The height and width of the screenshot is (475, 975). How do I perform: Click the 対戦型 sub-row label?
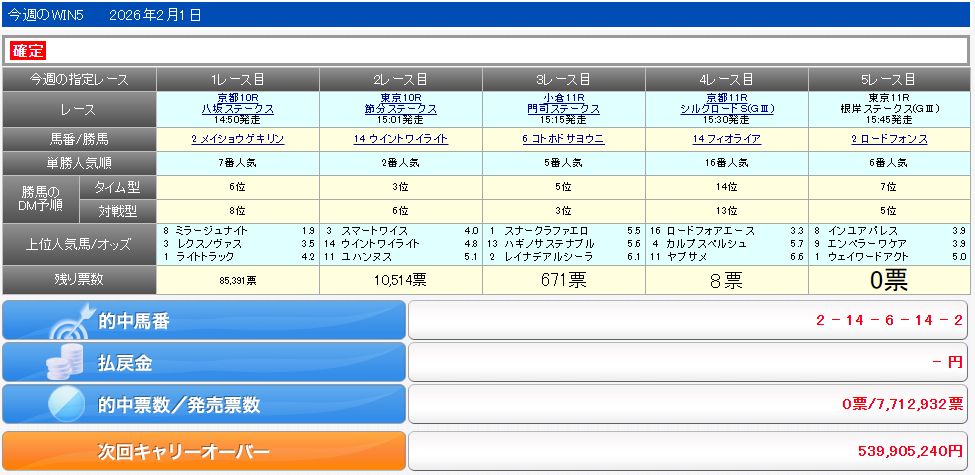click(x=118, y=211)
